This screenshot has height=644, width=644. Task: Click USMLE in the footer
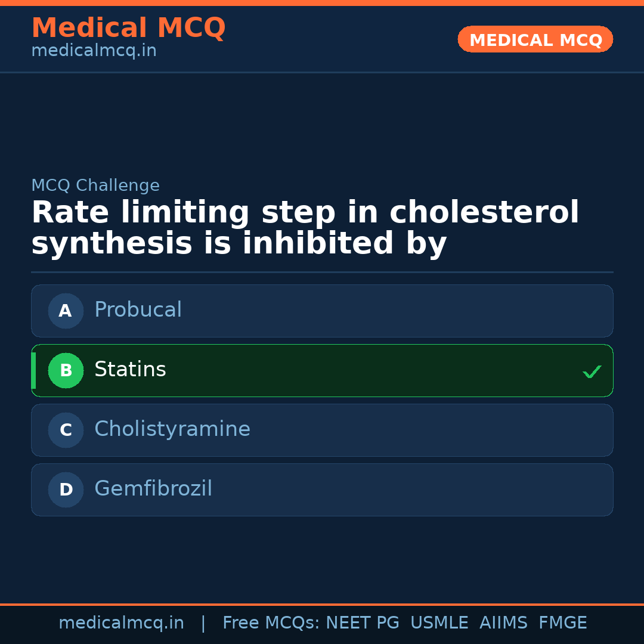coord(439,623)
